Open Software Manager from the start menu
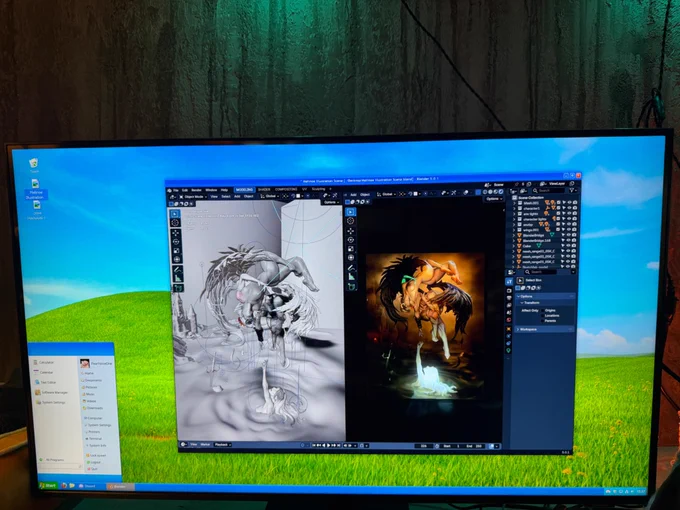Viewport: 680px width, 510px height. [52, 392]
